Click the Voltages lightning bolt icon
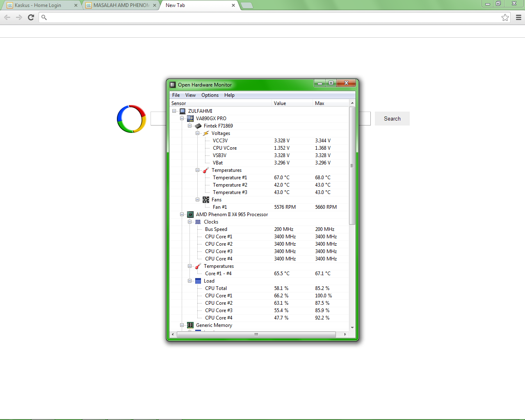This screenshot has height=420, width=525. [206, 133]
